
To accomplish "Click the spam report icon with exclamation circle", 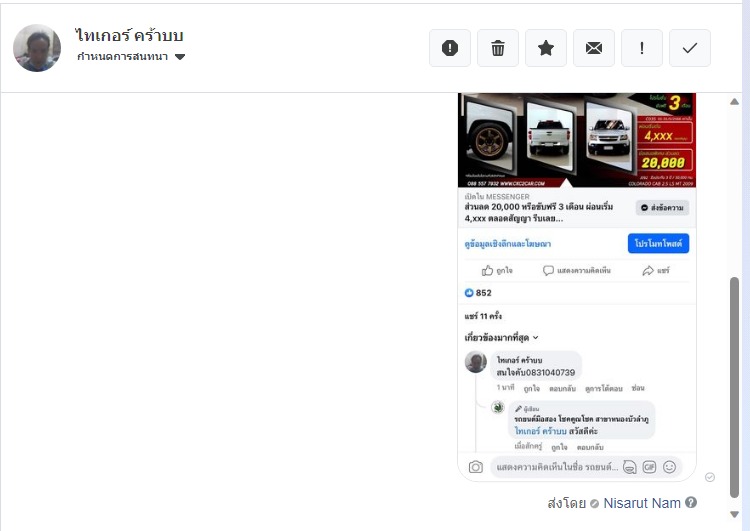I will click(450, 48).
